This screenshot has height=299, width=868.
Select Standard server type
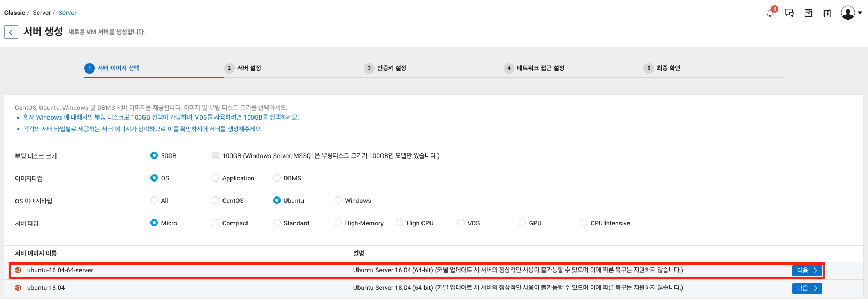coord(277,223)
